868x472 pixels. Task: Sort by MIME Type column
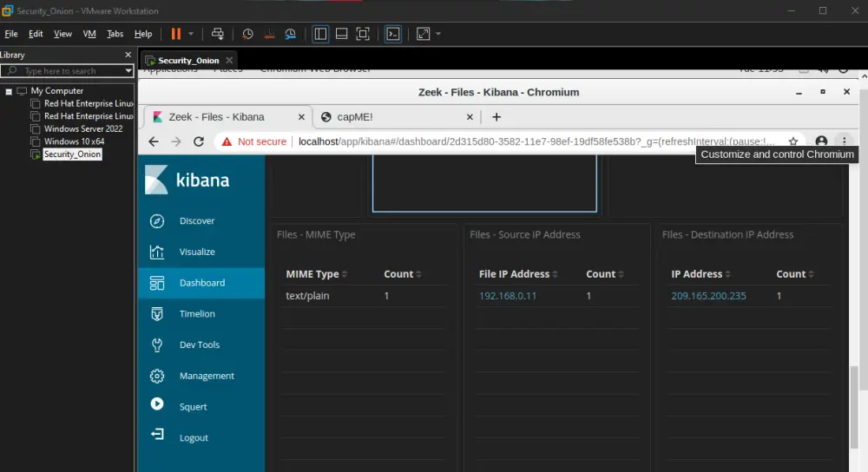click(x=317, y=274)
